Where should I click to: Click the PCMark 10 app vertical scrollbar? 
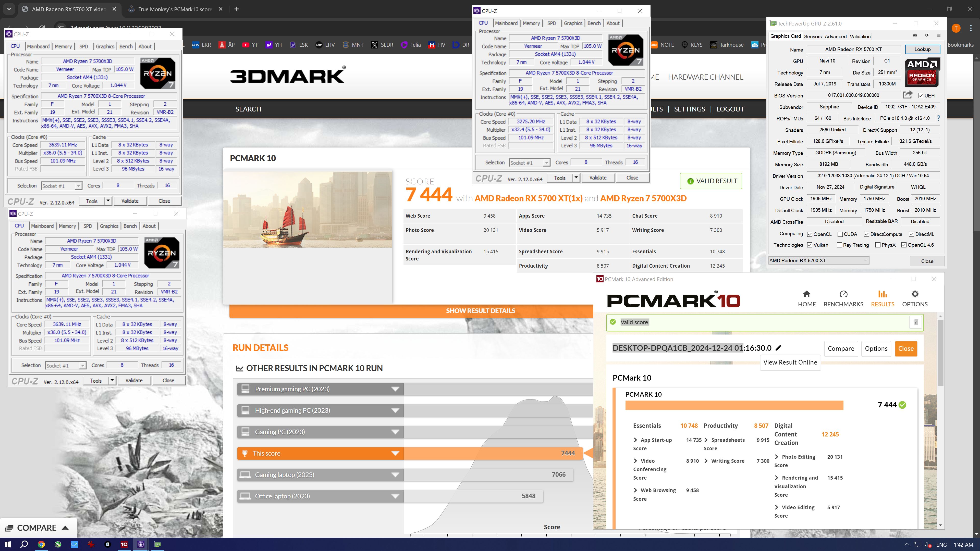(x=940, y=353)
